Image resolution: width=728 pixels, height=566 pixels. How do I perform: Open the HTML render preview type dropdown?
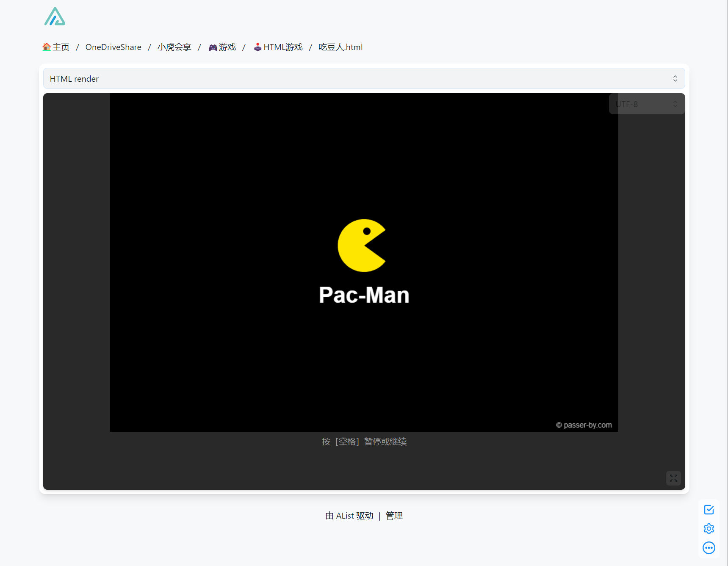coord(364,79)
